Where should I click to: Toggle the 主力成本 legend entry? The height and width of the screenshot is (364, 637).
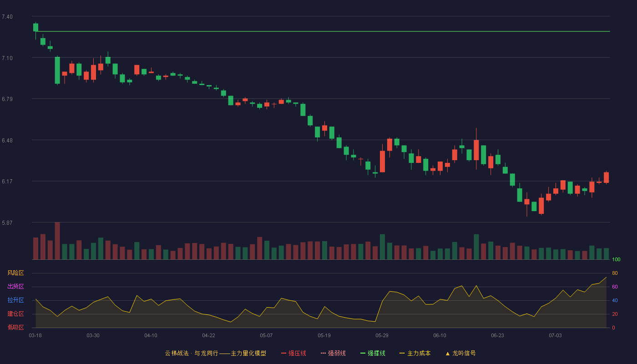[415, 353]
